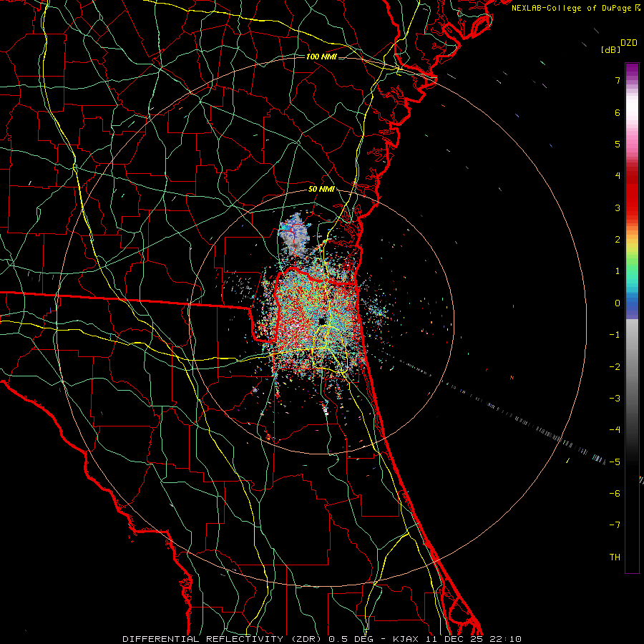Click the -4 value on color scale
Screen dimensions: 644x644
pos(615,430)
